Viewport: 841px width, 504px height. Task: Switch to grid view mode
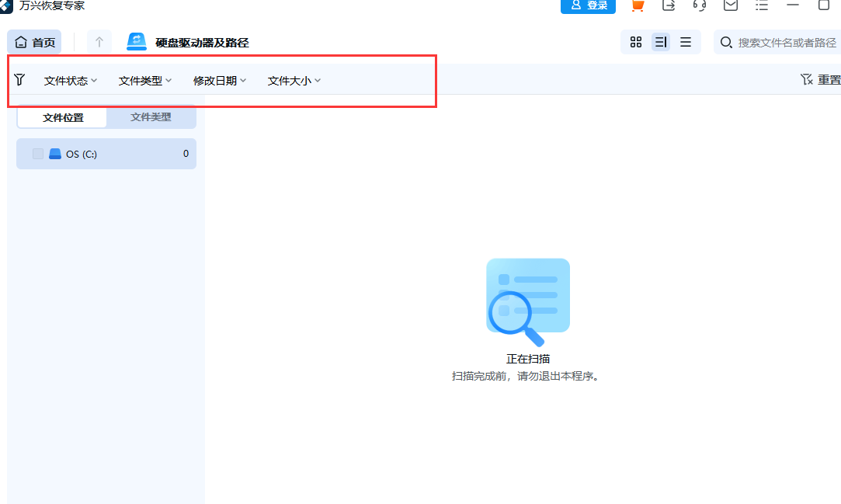636,42
